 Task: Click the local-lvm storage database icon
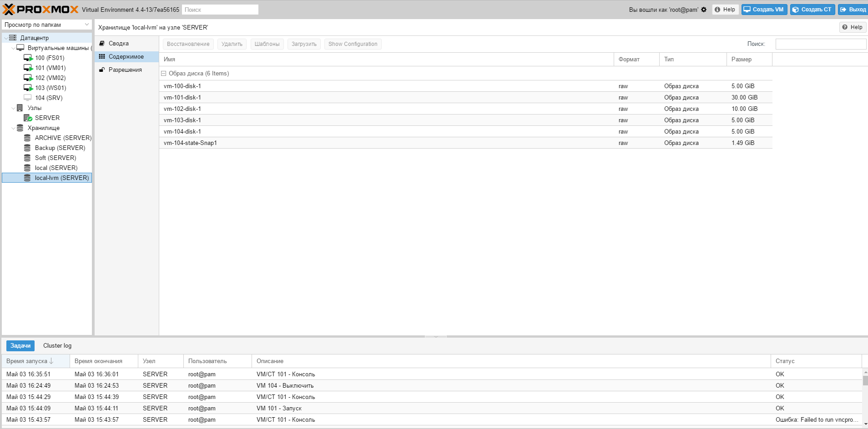click(27, 178)
